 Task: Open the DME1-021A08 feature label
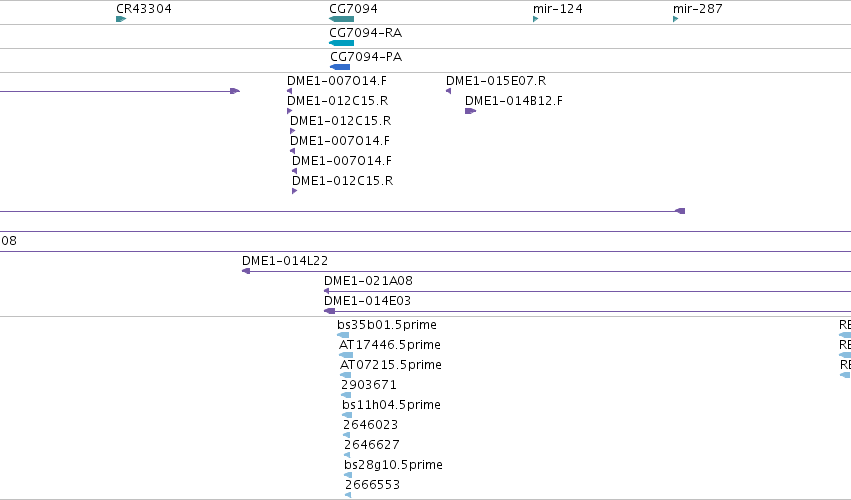coord(368,281)
